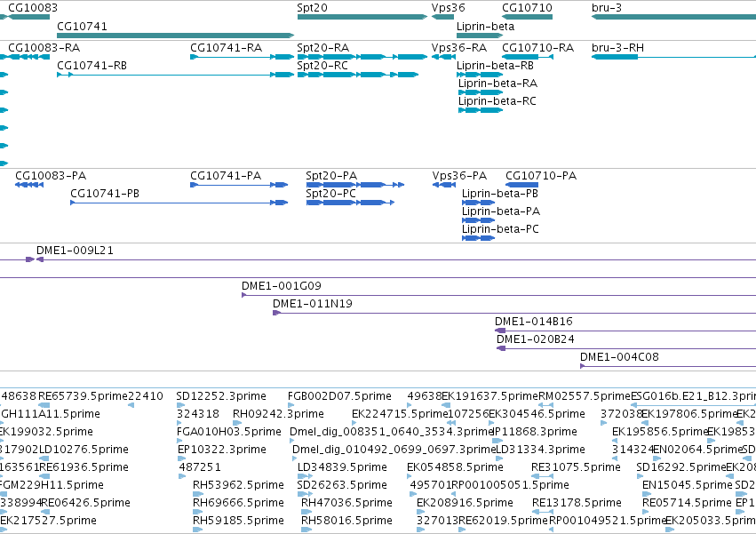The image size is (756, 534).
Task: Select the GH111A11.5prime EST label
Action: pyautogui.click(x=51, y=414)
